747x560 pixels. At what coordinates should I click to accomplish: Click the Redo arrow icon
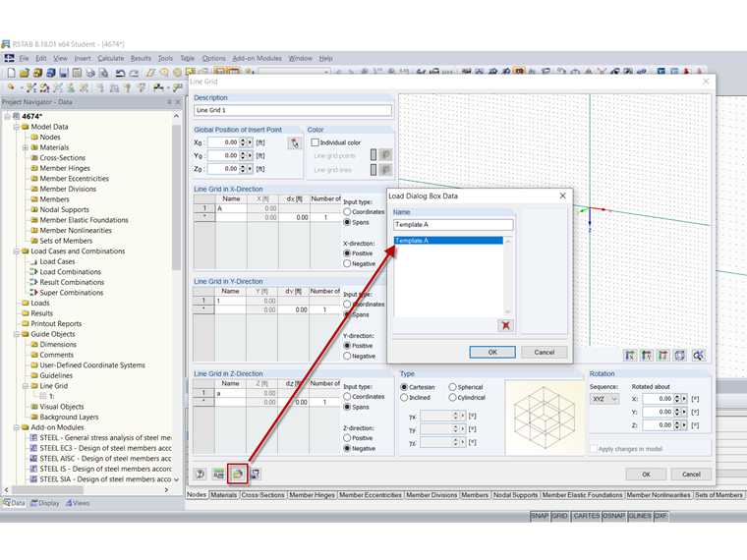pos(134,73)
